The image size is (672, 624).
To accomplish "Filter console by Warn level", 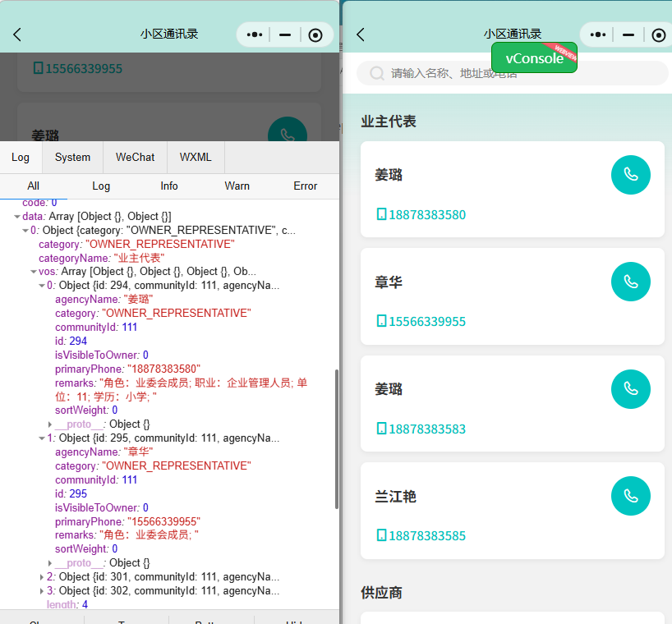I will tap(237, 186).
